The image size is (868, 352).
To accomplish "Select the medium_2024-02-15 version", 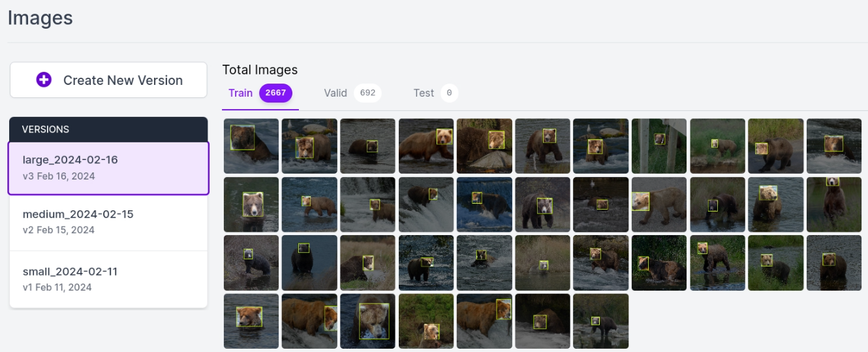I will pyautogui.click(x=108, y=222).
